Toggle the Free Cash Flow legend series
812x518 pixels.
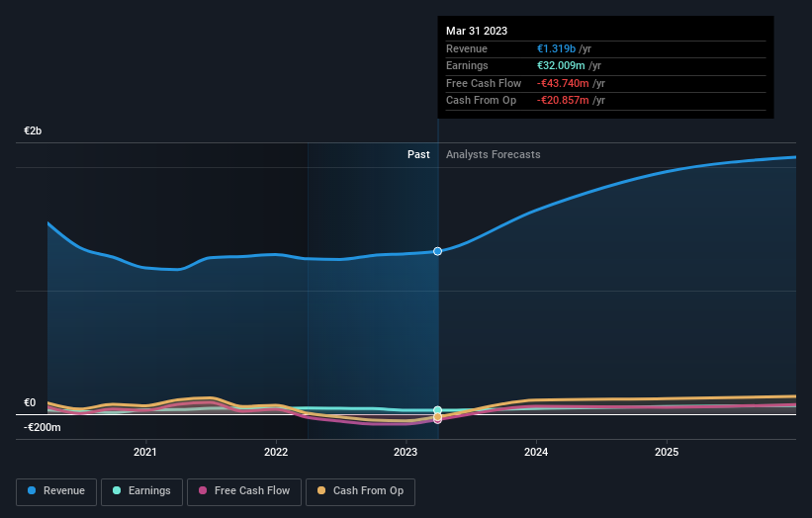[x=244, y=491]
